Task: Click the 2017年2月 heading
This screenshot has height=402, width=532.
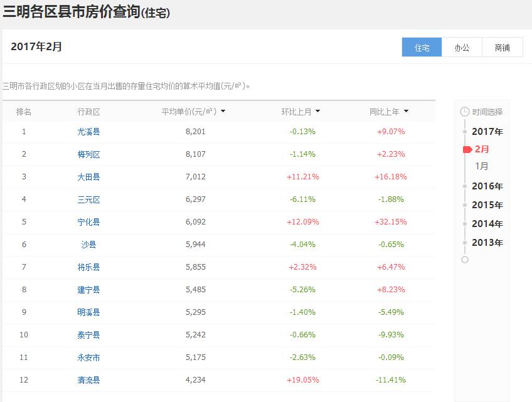Action: tap(36, 46)
